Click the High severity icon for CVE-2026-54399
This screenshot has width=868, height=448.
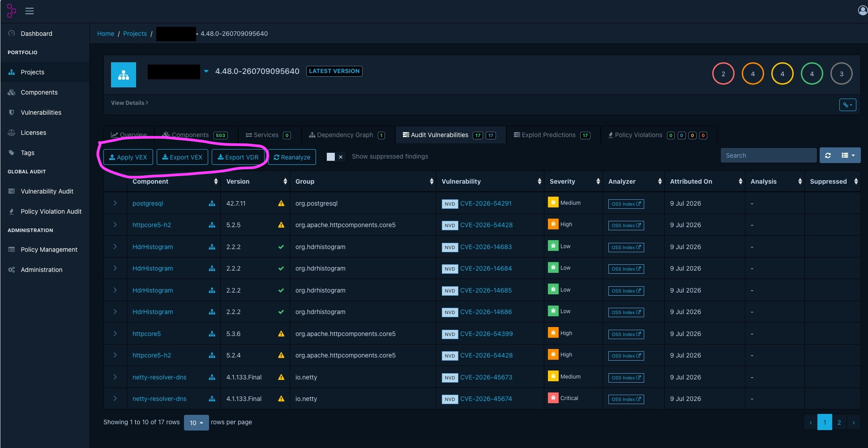pyautogui.click(x=553, y=333)
